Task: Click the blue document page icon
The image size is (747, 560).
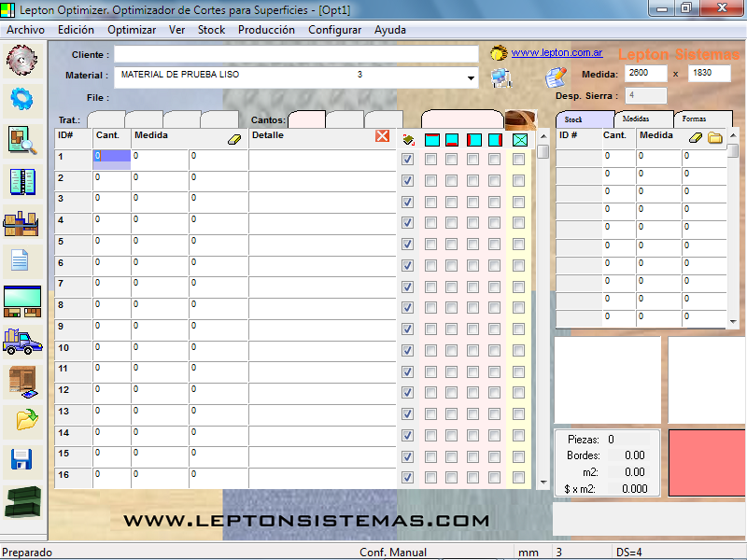Action: 20,260
